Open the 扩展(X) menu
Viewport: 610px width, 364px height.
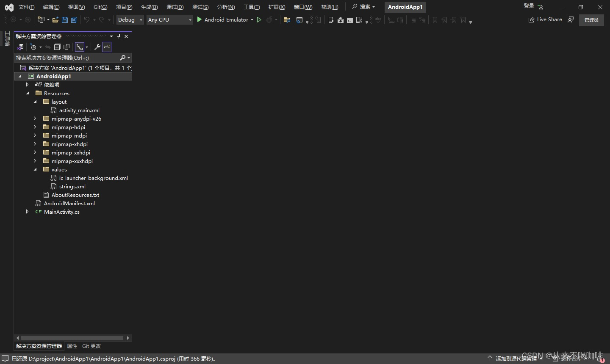pyautogui.click(x=277, y=7)
